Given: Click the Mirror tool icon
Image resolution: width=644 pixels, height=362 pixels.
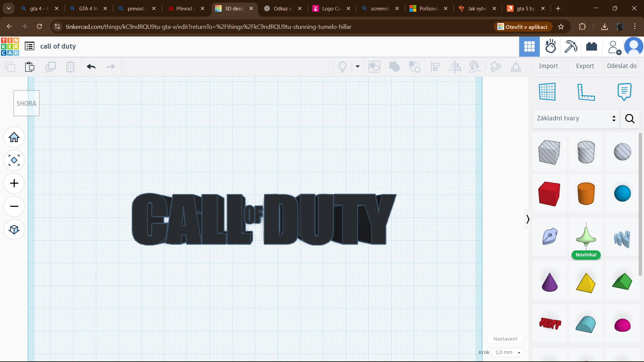Looking at the screenshot, I should point(455,67).
